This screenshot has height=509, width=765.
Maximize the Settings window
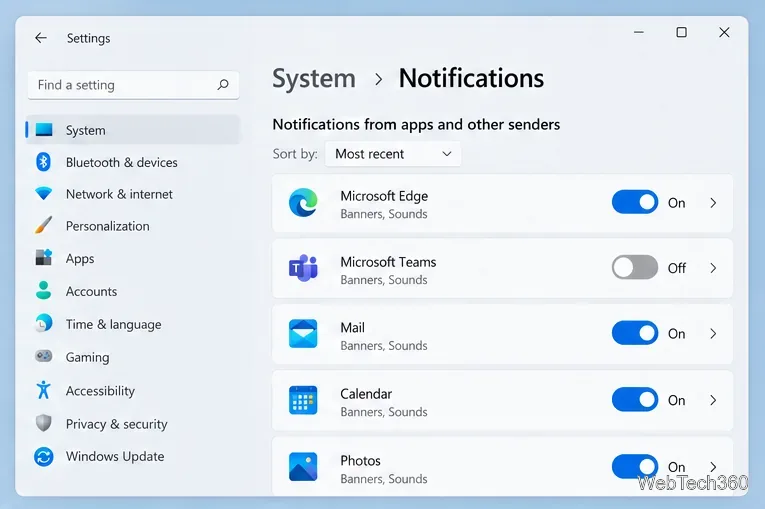pos(682,32)
